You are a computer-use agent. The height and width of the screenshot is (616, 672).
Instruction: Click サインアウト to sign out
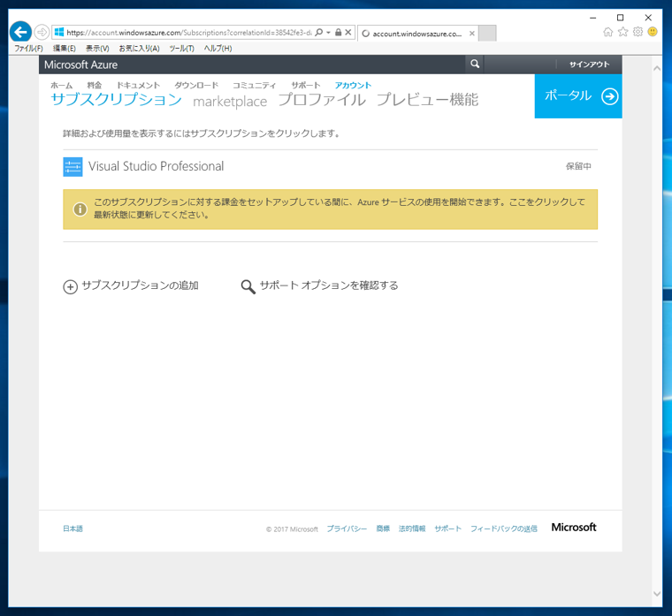tap(589, 65)
